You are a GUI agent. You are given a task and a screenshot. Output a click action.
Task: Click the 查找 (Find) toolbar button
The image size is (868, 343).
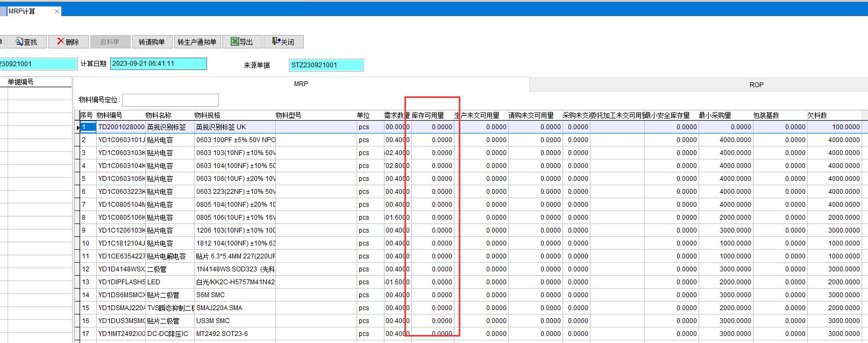tap(26, 42)
